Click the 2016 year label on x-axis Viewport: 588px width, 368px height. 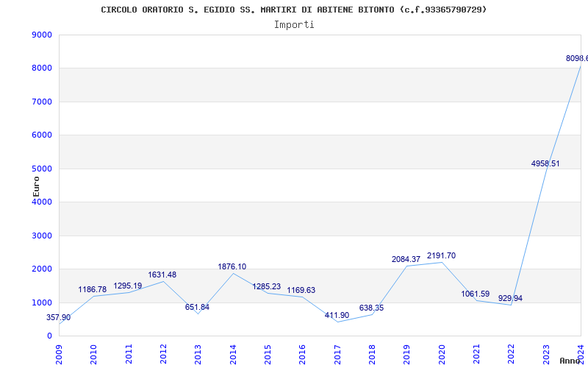coord(302,352)
